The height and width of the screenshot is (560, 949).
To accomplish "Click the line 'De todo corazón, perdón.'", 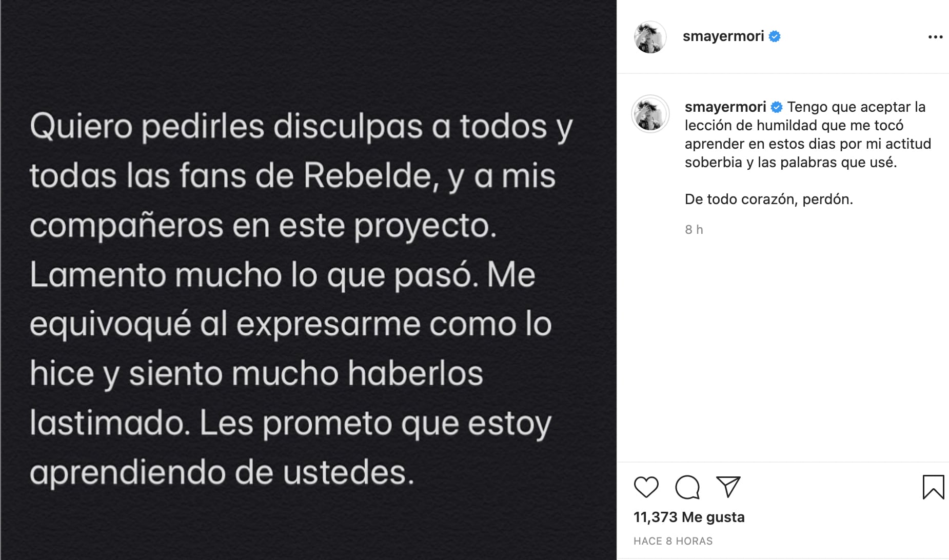I will pos(768,199).
